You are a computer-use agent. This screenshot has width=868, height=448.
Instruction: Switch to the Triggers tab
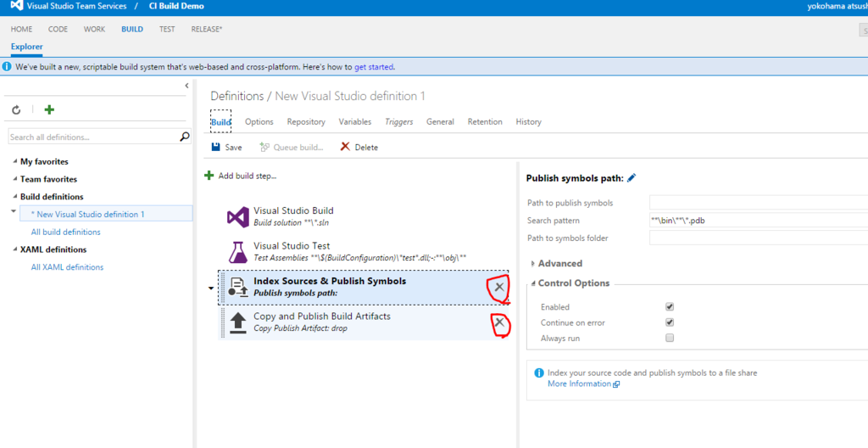pyautogui.click(x=399, y=122)
